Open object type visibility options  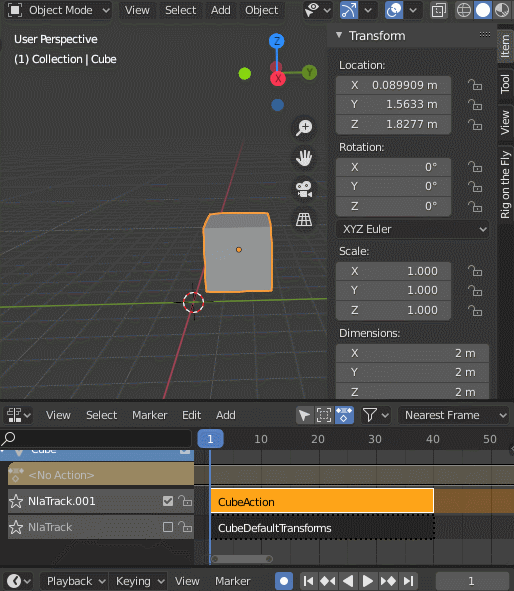click(318, 10)
